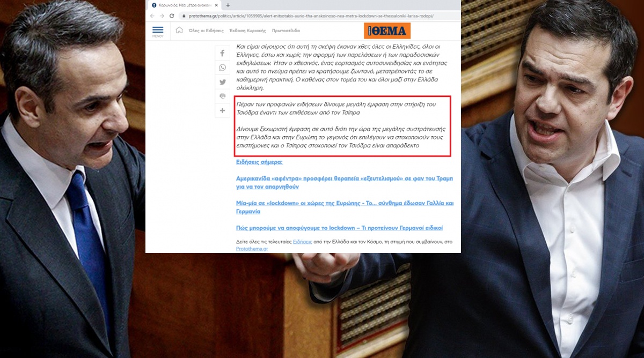Image resolution: width=644 pixels, height=358 pixels.
Task: Open the ΜΕΝΟΥ hamburger menu
Action: click(158, 31)
